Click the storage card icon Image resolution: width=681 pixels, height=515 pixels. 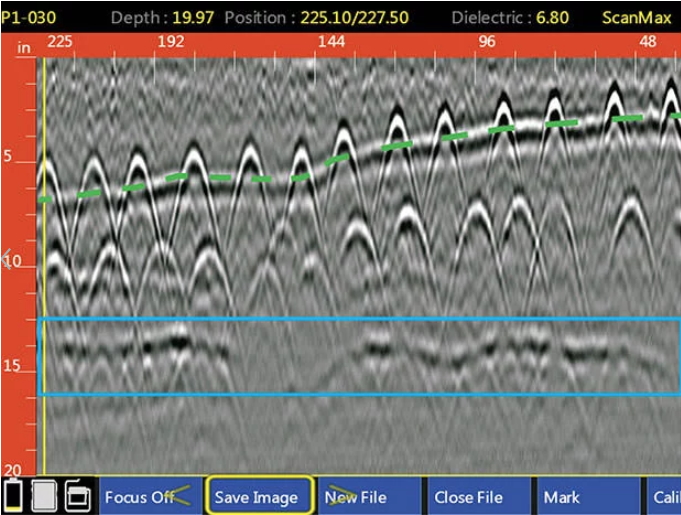[x=44, y=495]
